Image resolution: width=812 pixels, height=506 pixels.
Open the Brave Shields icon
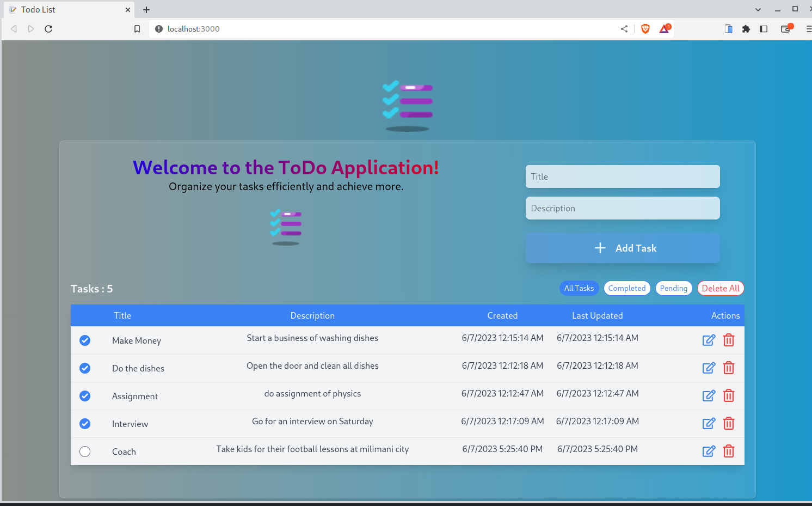644,29
